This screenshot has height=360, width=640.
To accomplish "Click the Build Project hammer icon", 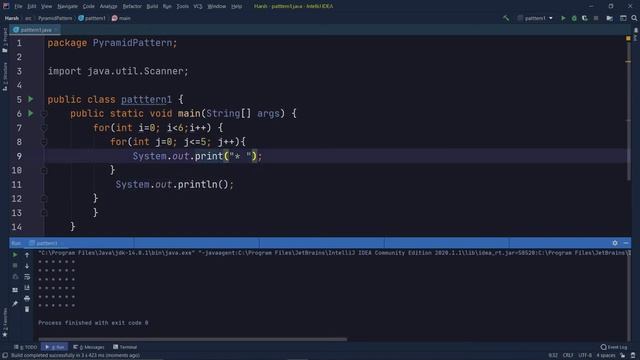I will coord(506,18).
